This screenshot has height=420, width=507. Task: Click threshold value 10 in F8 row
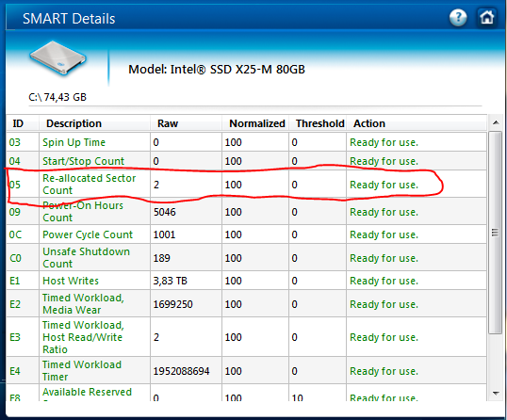pyautogui.click(x=298, y=397)
